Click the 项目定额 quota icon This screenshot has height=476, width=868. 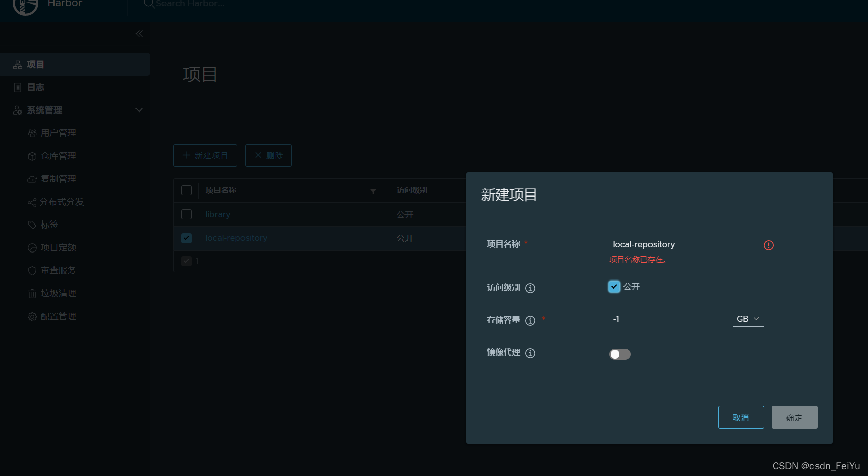point(32,248)
